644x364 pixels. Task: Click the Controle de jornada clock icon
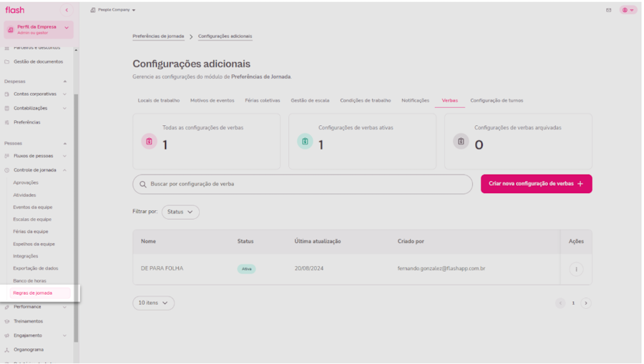(x=7, y=170)
